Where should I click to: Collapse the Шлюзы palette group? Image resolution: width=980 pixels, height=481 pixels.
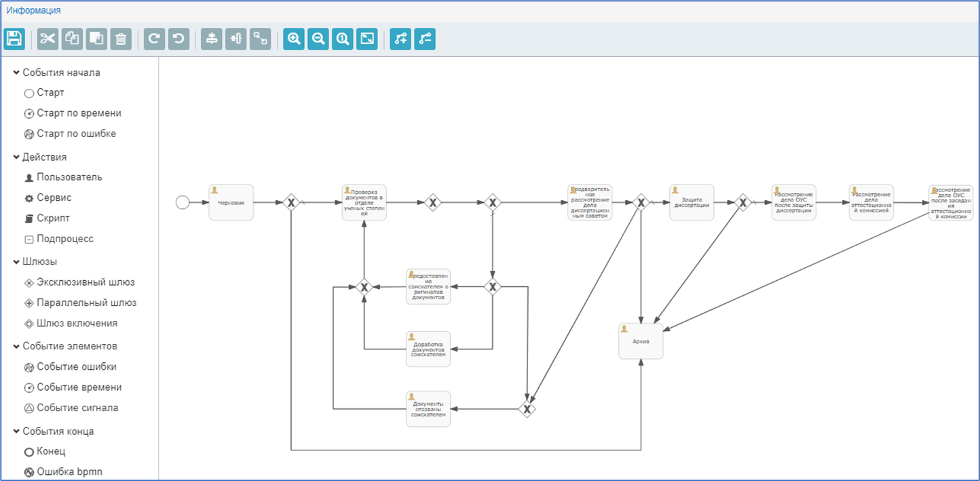(x=16, y=261)
